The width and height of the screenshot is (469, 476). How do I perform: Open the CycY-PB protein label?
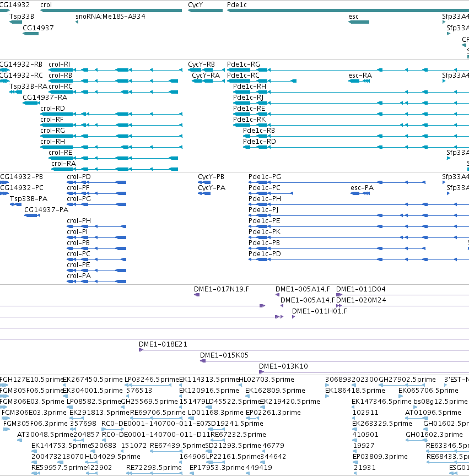[211, 177]
